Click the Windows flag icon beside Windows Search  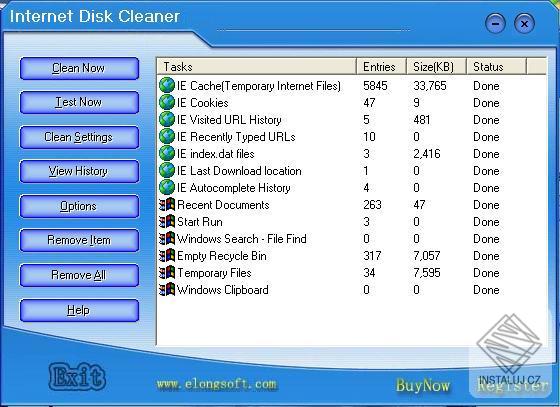point(167,239)
